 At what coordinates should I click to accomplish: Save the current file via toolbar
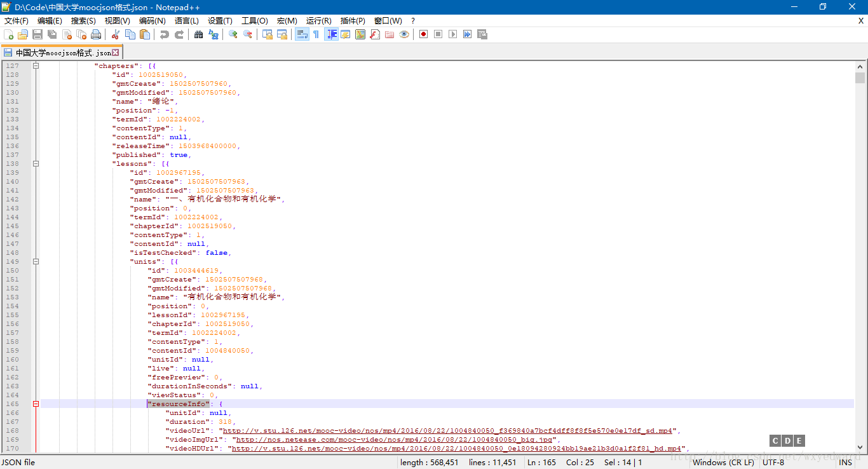click(x=37, y=34)
